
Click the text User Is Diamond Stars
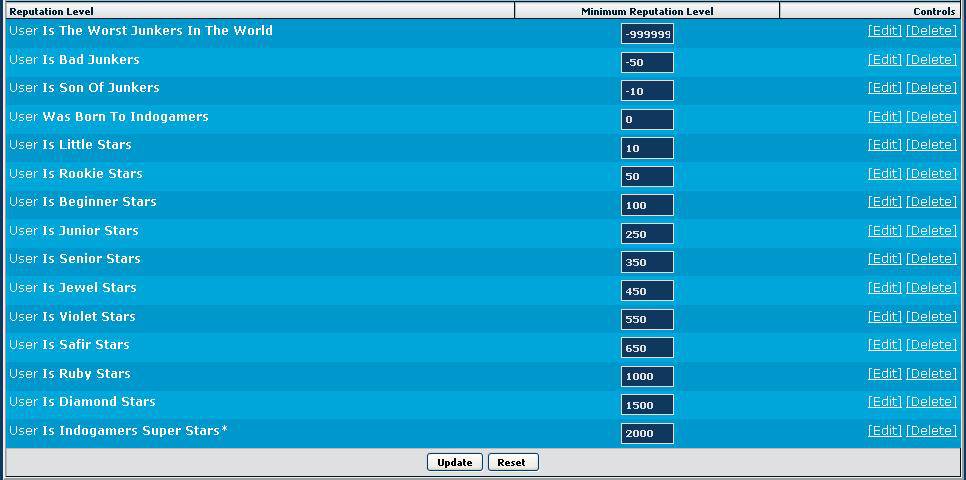tap(82, 402)
